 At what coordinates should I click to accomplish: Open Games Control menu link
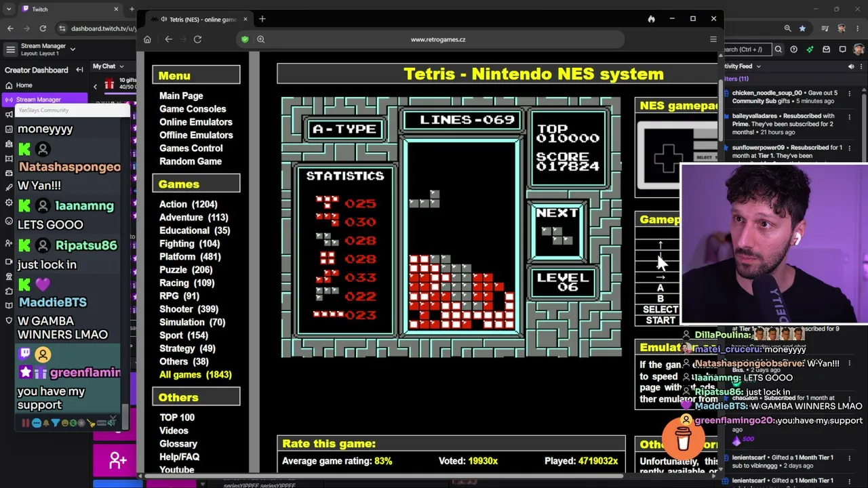click(191, 148)
